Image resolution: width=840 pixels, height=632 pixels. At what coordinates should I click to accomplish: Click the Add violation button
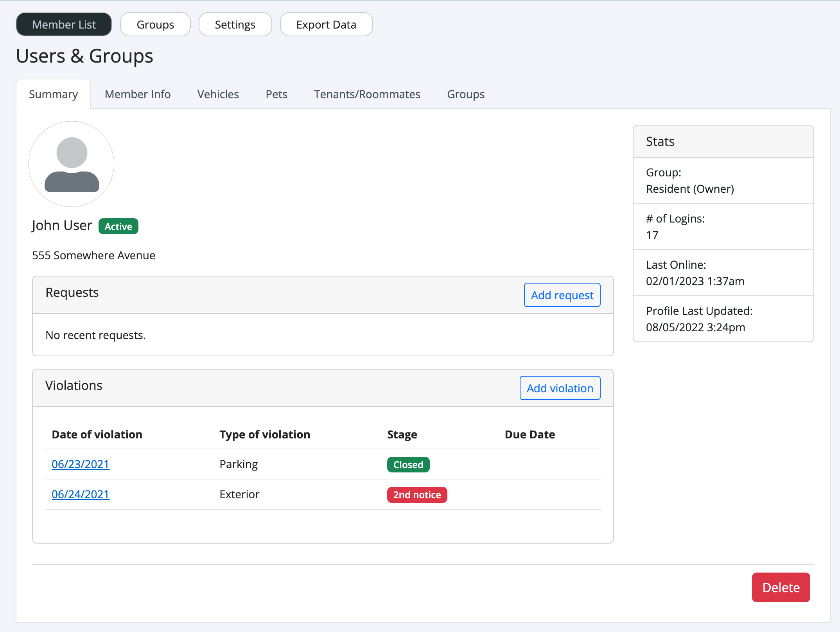point(560,388)
